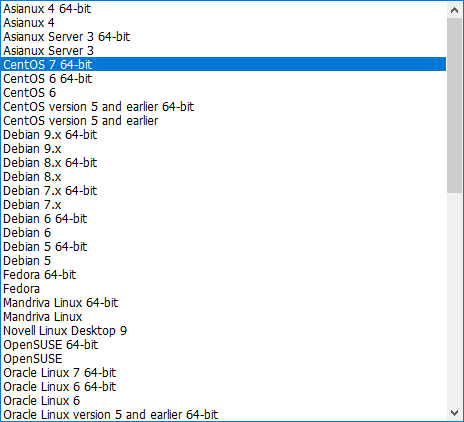Pick Fedora 64-bit from list
This screenshot has width=464, height=422.
pos(223,275)
